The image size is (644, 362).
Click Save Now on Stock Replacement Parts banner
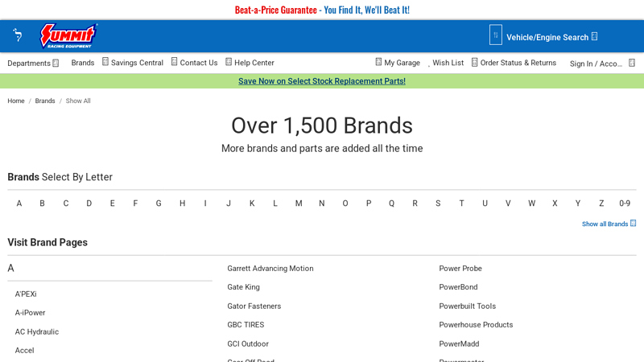(x=322, y=81)
